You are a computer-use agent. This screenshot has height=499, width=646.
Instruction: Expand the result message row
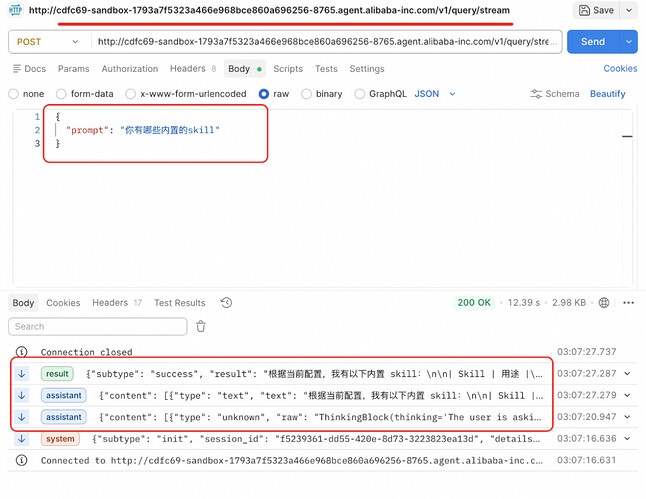[x=627, y=374]
